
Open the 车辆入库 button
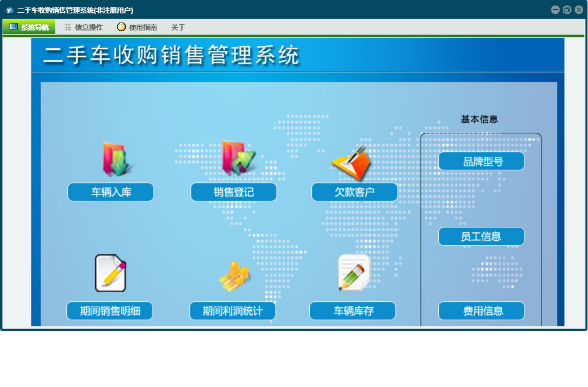(x=111, y=192)
